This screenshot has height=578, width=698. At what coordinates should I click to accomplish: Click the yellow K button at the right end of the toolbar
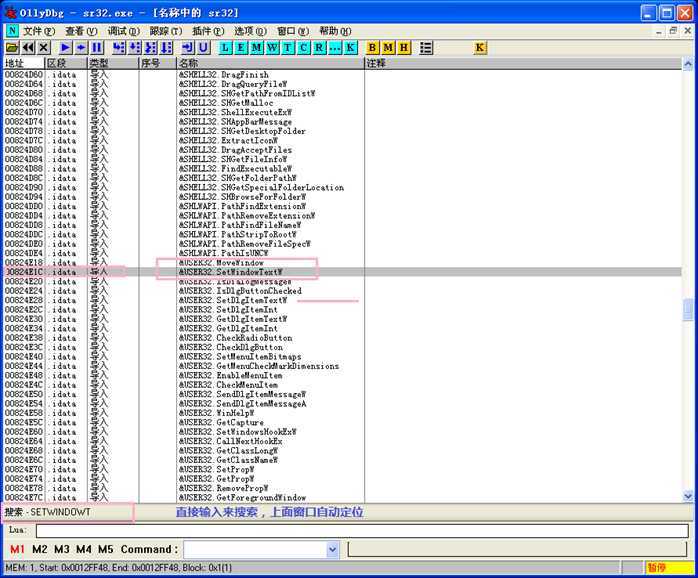point(479,47)
